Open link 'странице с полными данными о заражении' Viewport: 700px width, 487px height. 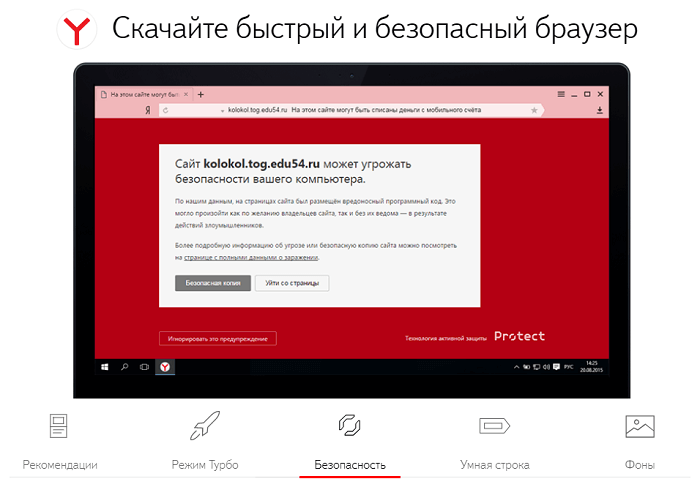[251, 258]
